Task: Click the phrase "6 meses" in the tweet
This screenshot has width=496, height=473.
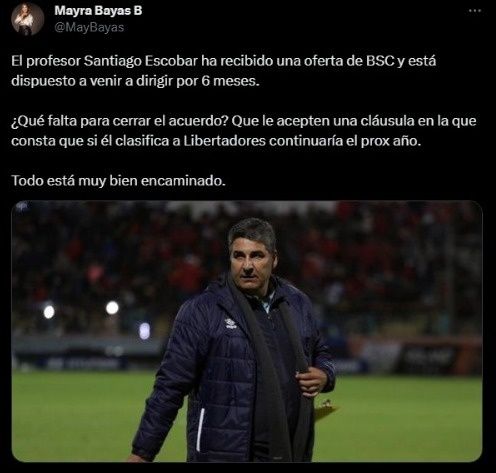Action: tap(230, 81)
